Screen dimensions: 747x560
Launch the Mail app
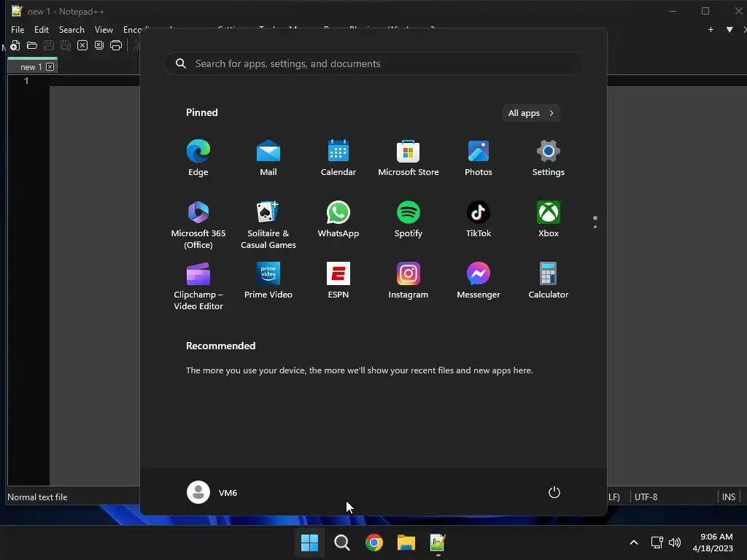(x=268, y=157)
